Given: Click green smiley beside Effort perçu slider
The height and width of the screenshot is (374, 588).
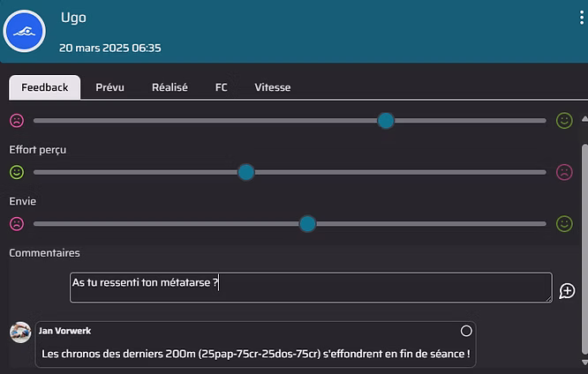Looking at the screenshot, I should click(x=17, y=172).
